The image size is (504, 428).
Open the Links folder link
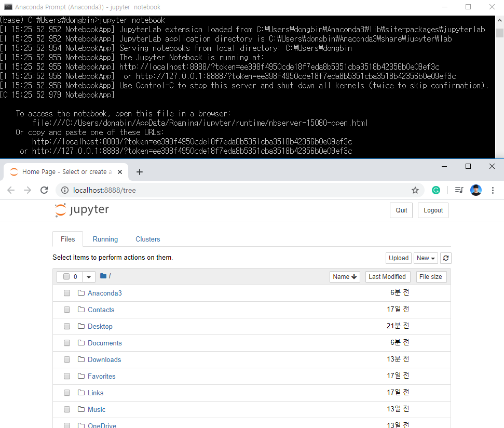pyautogui.click(x=96, y=393)
